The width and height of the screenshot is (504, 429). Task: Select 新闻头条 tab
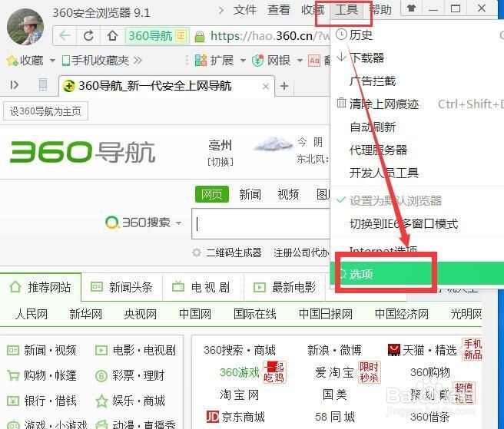pyautogui.click(x=122, y=287)
